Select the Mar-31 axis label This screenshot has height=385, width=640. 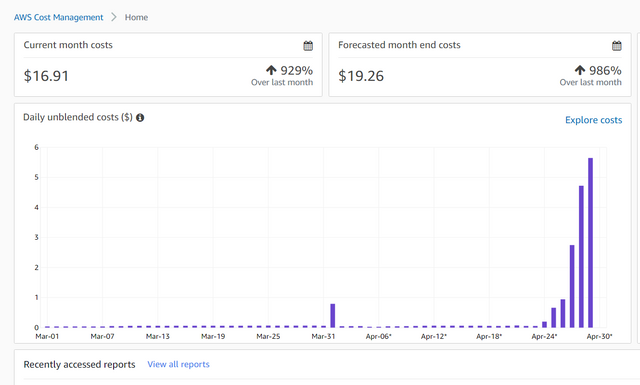tap(323, 336)
